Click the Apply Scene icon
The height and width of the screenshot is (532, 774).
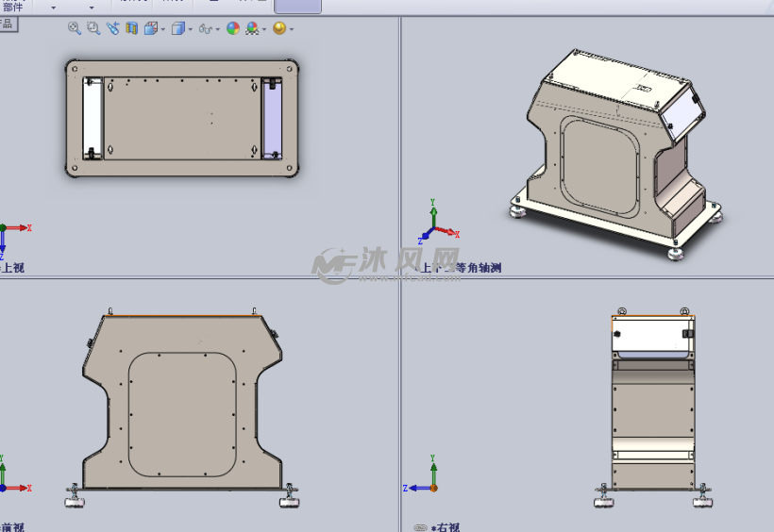(x=252, y=28)
